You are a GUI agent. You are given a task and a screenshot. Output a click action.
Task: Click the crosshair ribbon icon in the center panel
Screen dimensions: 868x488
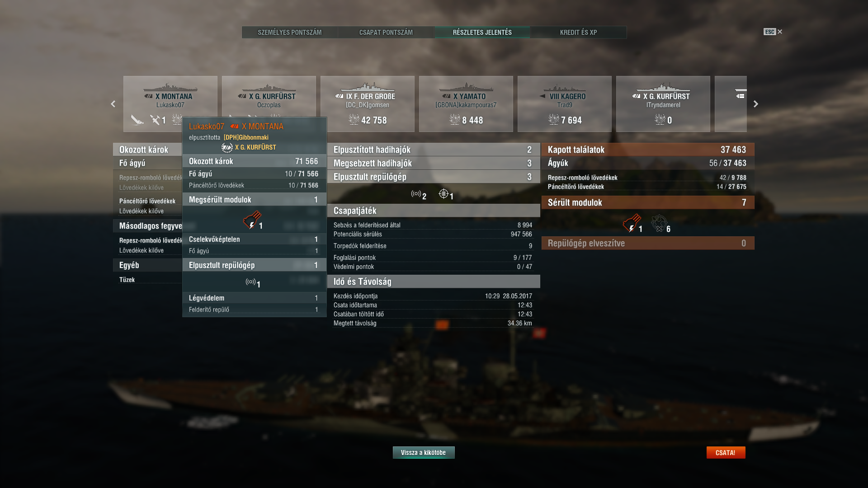click(443, 194)
